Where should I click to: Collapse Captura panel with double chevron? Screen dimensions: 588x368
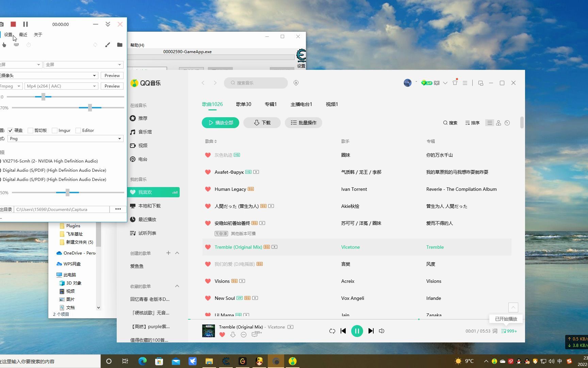tap(108, 24)
